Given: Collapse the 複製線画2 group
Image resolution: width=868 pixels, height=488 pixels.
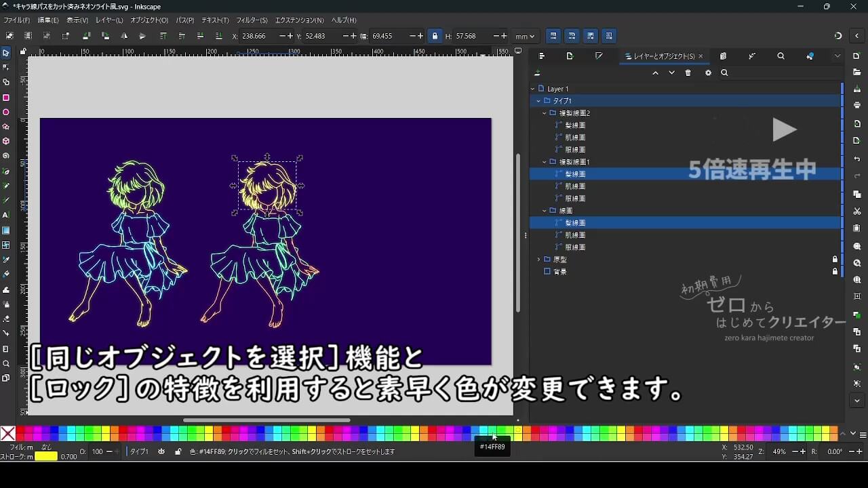Looking at the screenshot, I should pyautogui.click(x=545, y=113).
